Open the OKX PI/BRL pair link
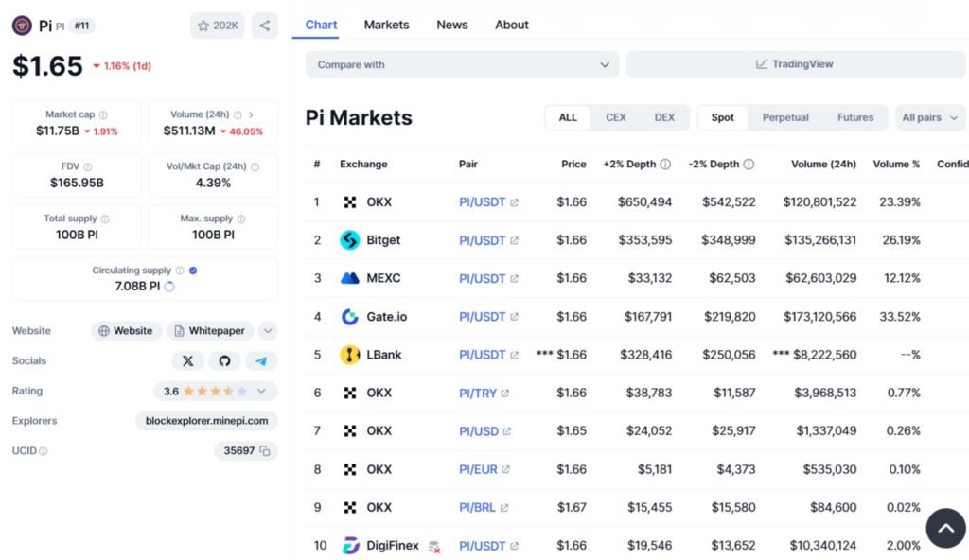 point(484,507)
